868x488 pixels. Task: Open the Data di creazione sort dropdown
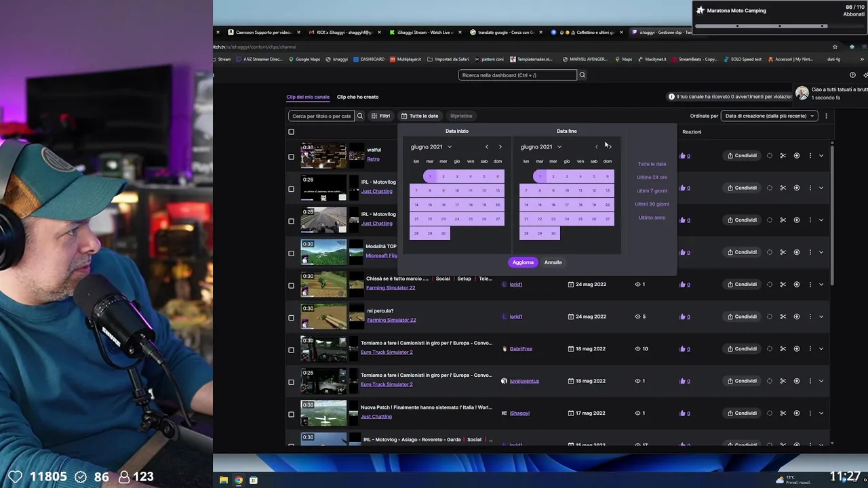[770, 116]
